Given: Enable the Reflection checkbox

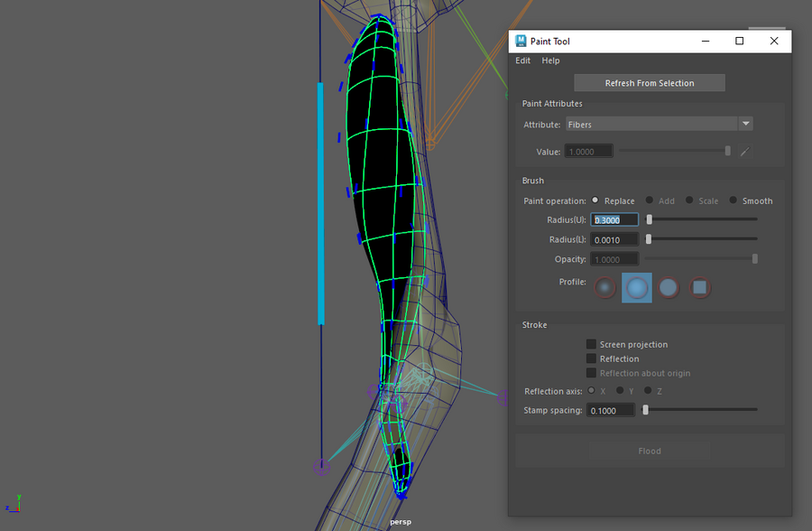Looking at the screenshot, I should click(591, 359).
